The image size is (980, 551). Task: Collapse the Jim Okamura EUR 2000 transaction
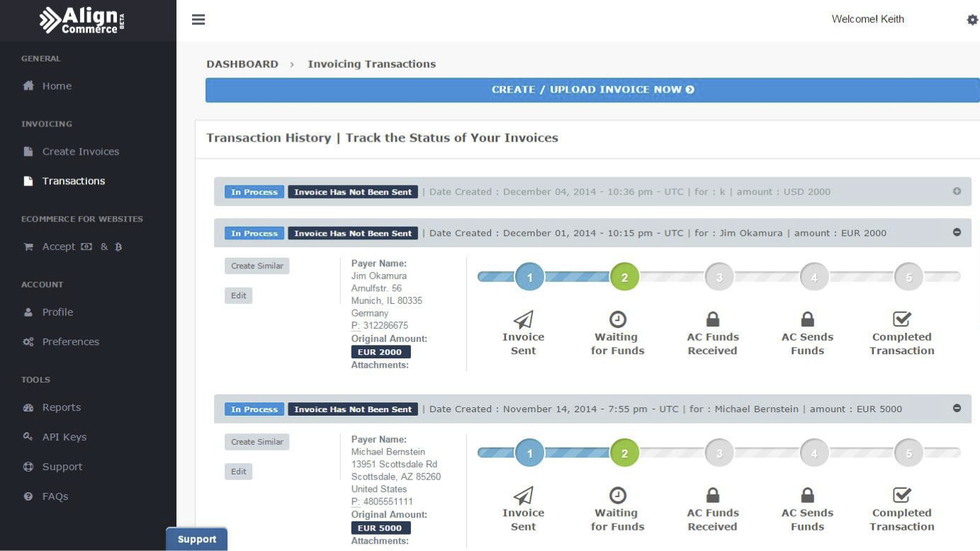(x=957, y=232)
